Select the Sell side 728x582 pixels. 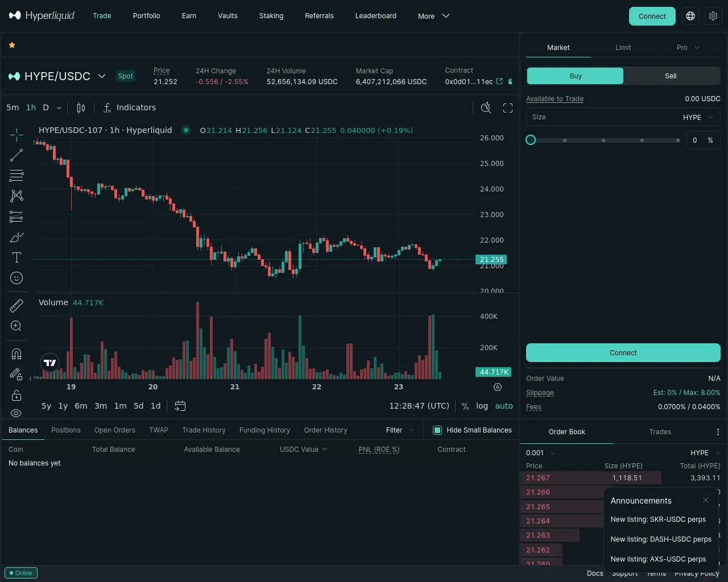click(671, 76)
